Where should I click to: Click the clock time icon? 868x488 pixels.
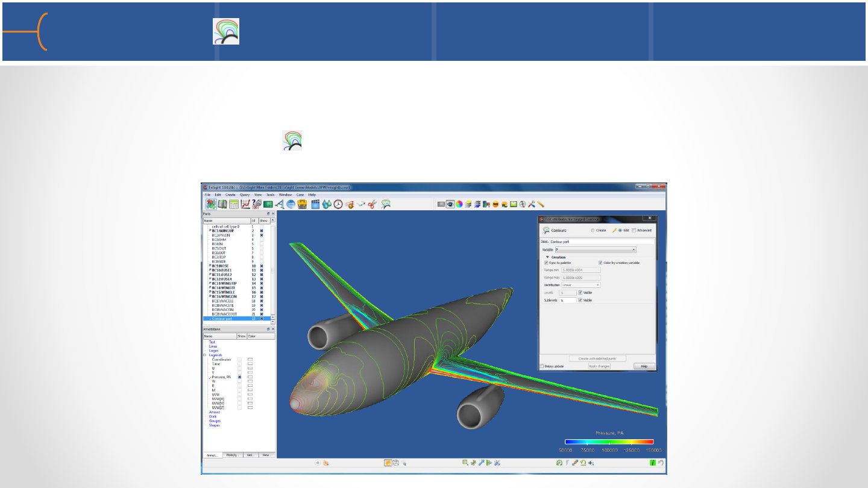click(338, 204)
